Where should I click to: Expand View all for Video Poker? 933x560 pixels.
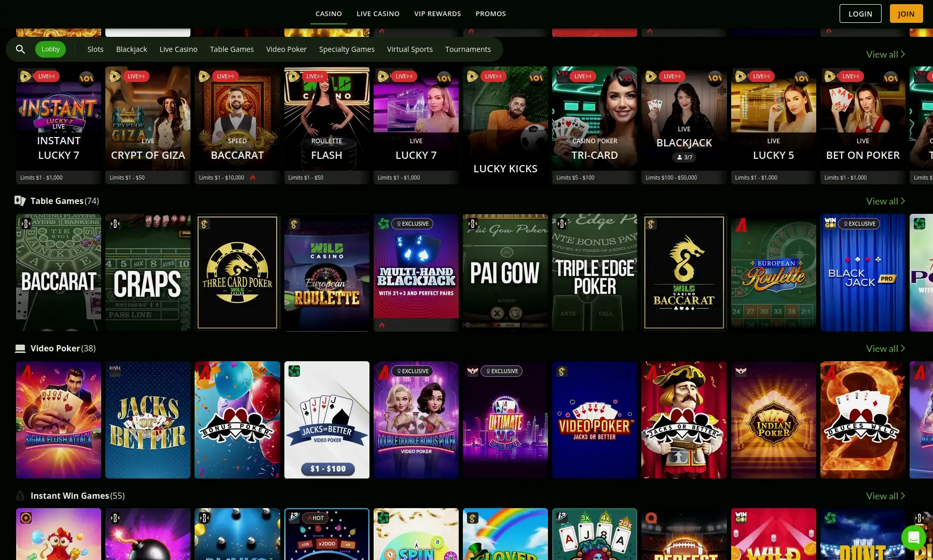click(x=886, y=348)
